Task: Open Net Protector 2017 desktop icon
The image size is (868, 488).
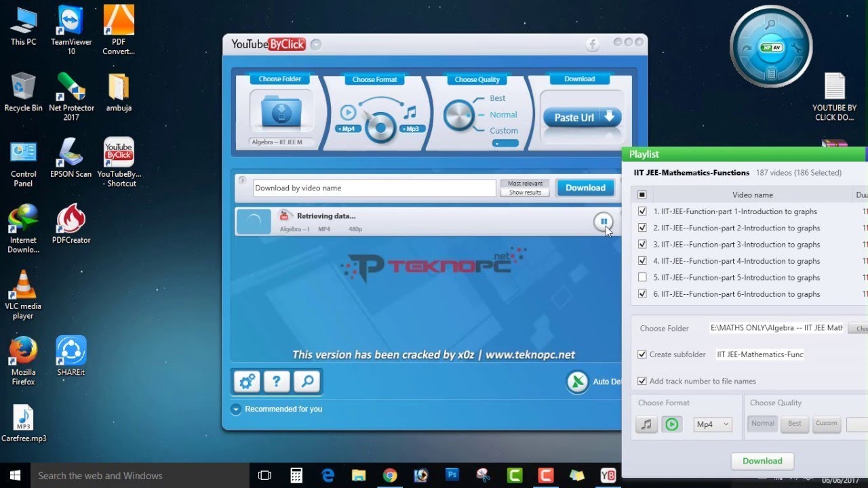Action: point(71,96)
